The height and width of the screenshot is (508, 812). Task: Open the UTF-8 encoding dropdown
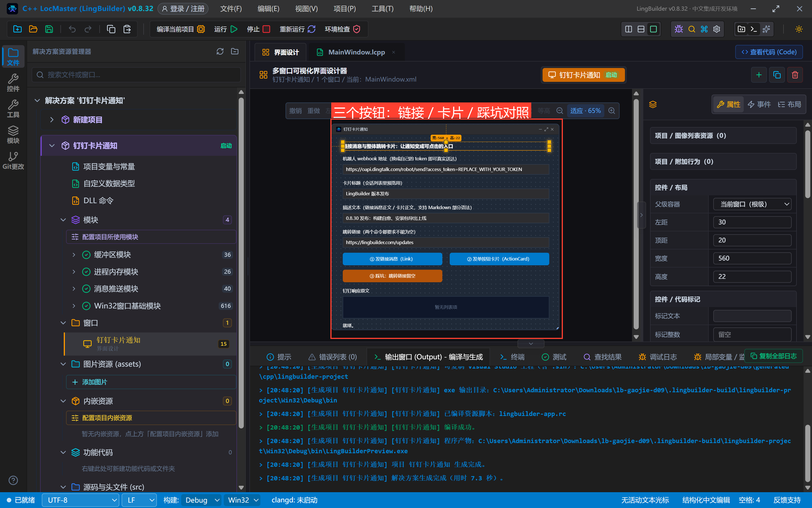tap(80, 500)
